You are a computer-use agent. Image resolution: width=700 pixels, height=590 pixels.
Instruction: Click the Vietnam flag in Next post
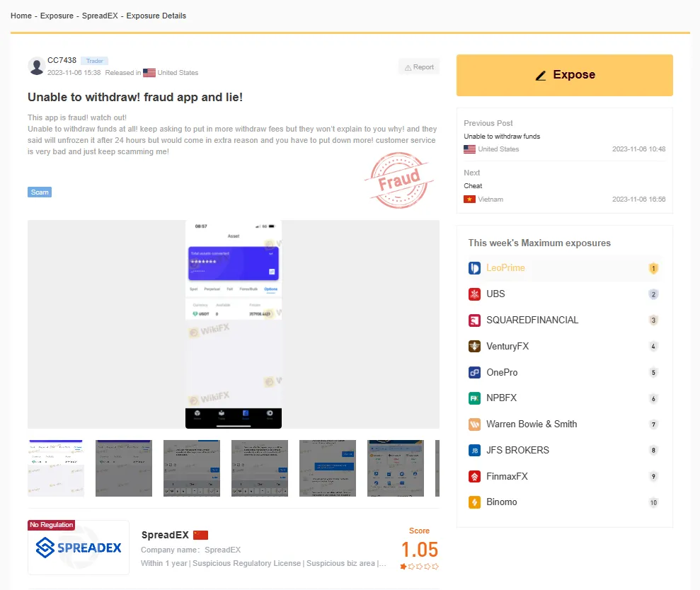click(469, 199)
